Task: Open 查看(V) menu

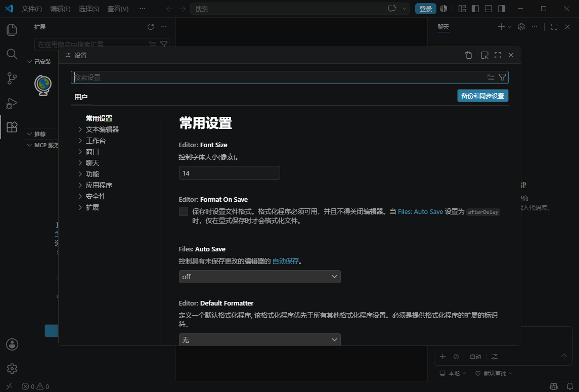Action: 118,9
